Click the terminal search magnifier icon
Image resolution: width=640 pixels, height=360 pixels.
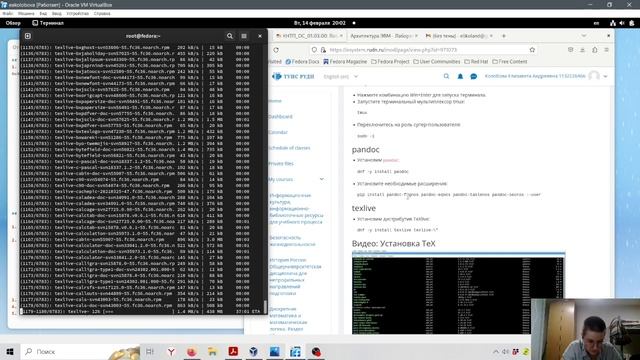[x=230, y=36]
